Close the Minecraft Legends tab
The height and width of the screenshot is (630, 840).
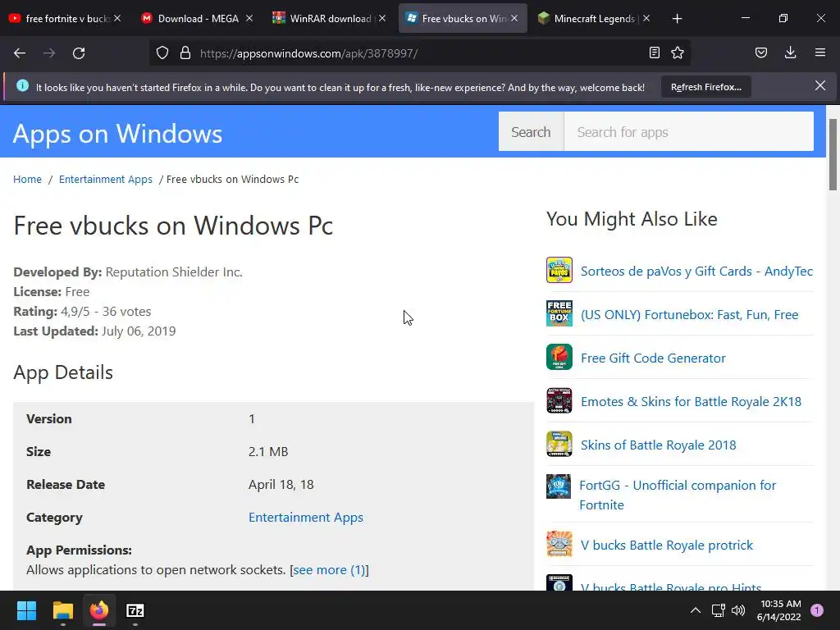coord(646,18)
